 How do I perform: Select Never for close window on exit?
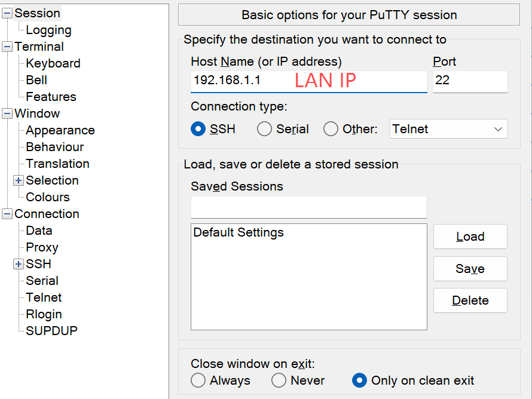point(279,380)
